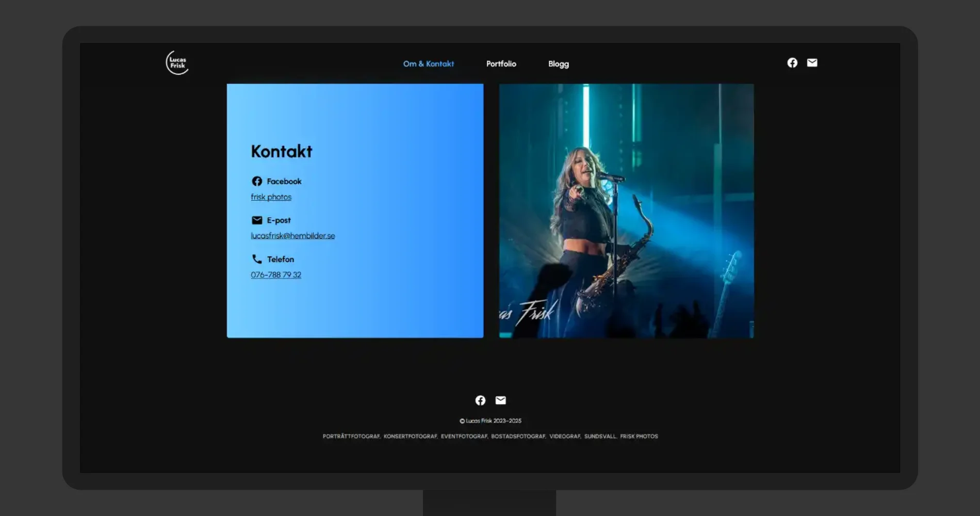The image size is (980, 516).
Task: Open Facebook via the header icon
Action: 792,63
